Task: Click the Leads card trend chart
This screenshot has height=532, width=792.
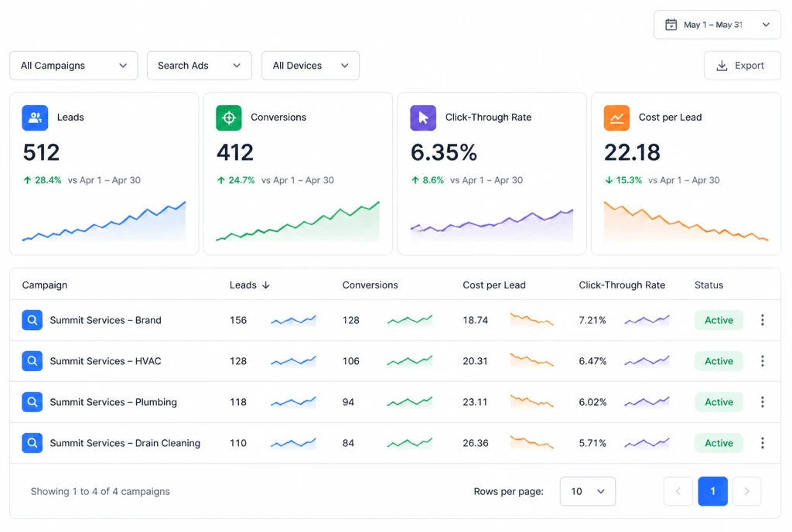Action: [x=104, y=221]
